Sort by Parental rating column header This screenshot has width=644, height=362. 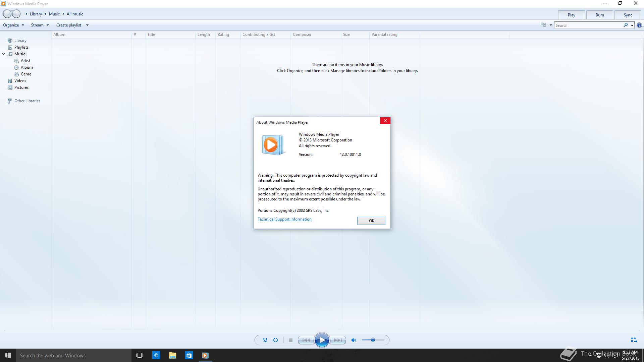coord(395,35)
